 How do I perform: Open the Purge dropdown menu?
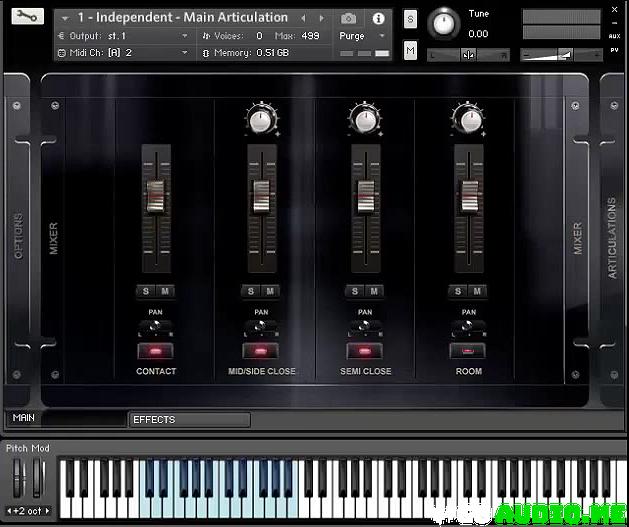(x=361, y=36)
